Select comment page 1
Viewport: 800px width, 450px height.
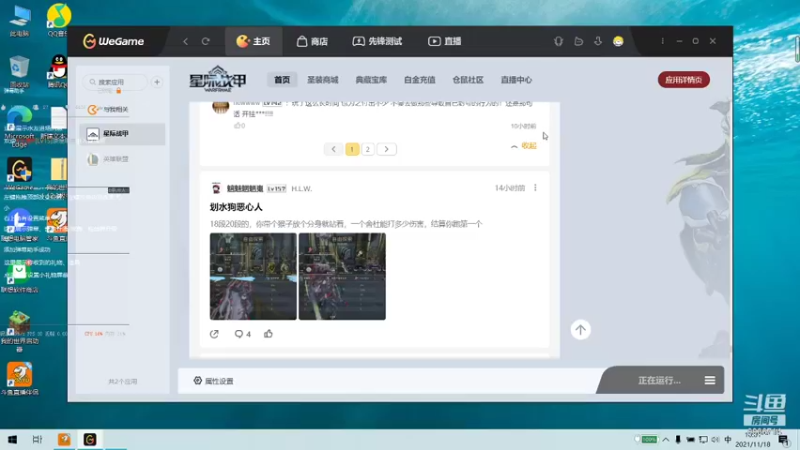click(x=352, y=149)
